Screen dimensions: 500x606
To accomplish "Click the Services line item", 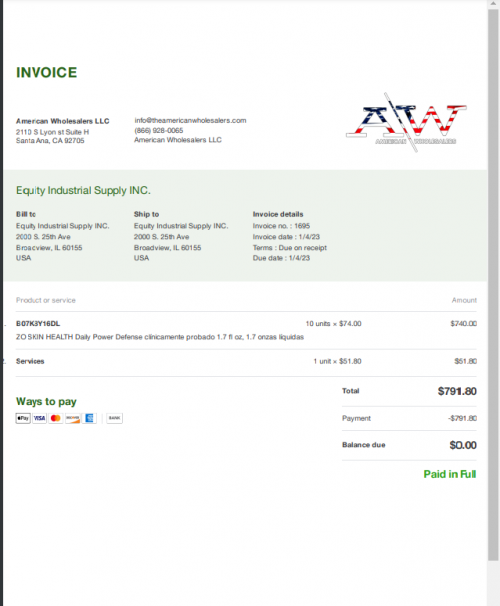I will [x=30, y=361].
